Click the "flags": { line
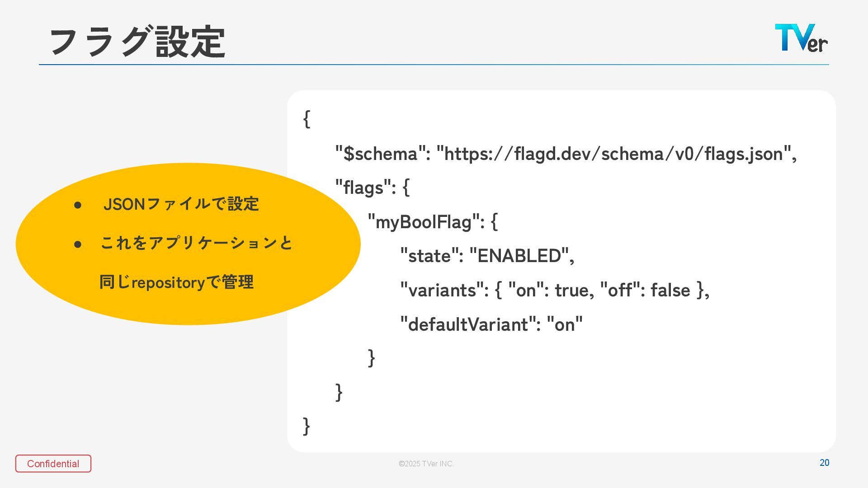The height and width of the screenshot is (488, 868). (373, 188)
